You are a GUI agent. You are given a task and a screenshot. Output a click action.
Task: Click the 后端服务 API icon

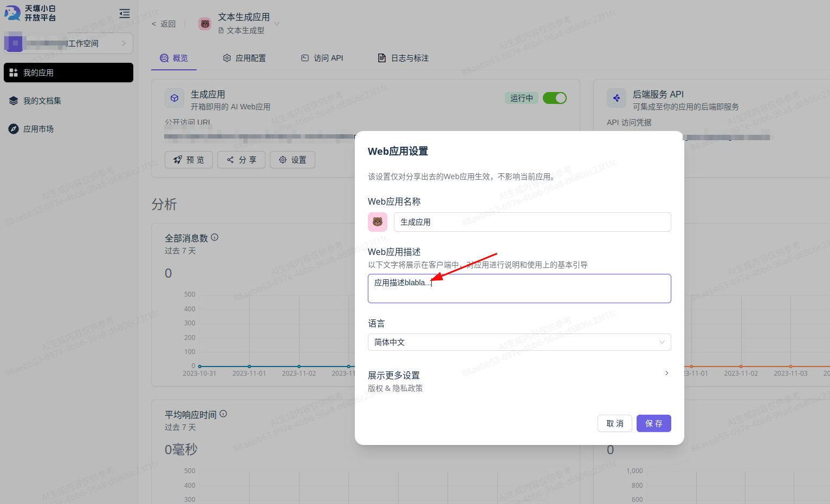click(617, 99)
